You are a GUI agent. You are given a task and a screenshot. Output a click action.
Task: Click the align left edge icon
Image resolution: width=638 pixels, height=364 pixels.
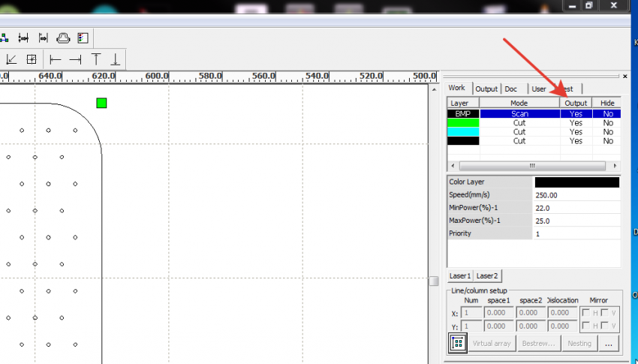click(56, 59)
